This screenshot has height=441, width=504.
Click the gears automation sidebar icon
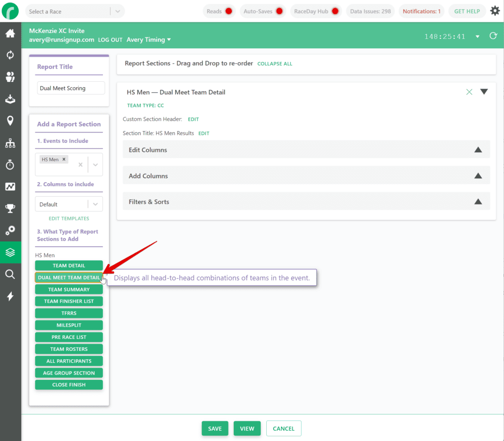coord(10,230)
